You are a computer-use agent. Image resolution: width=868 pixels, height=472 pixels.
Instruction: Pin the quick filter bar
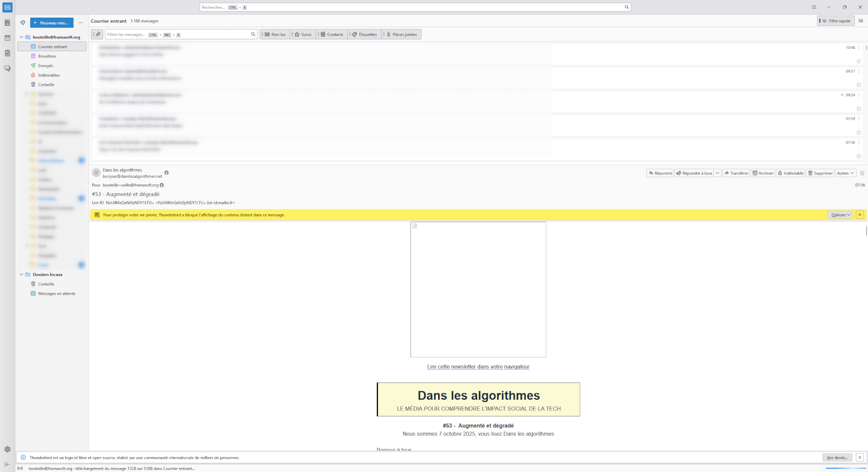click(97, 34)
